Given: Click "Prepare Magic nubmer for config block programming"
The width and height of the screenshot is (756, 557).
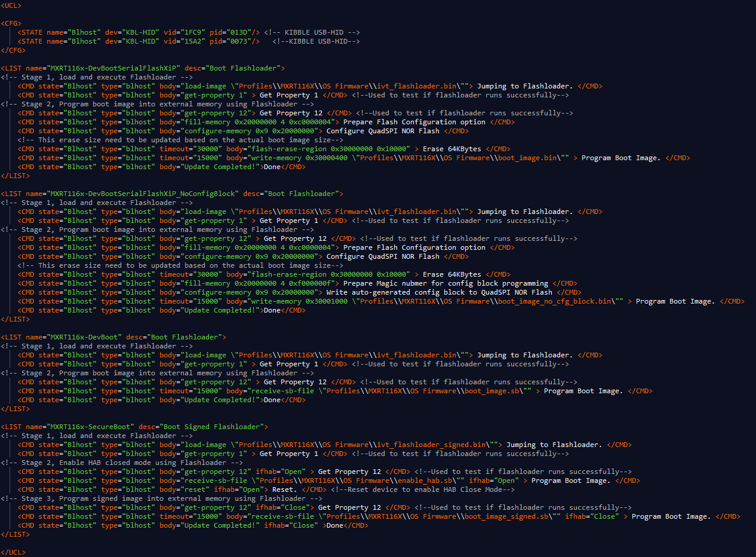Looking at the screenshot, I should (445, 283).
